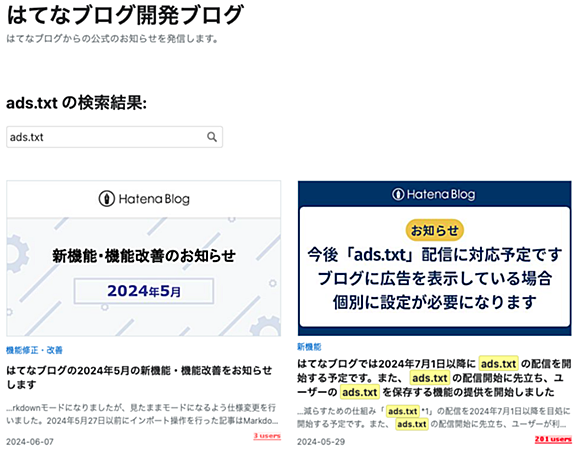
Task: Click the blog subtitle はてなブログからの公式のお知らせ
Action: coord(112,39)
